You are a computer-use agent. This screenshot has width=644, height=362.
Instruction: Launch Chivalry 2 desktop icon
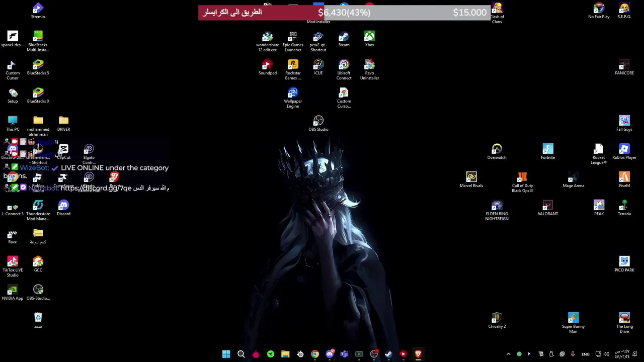click(x=497, y=321)
